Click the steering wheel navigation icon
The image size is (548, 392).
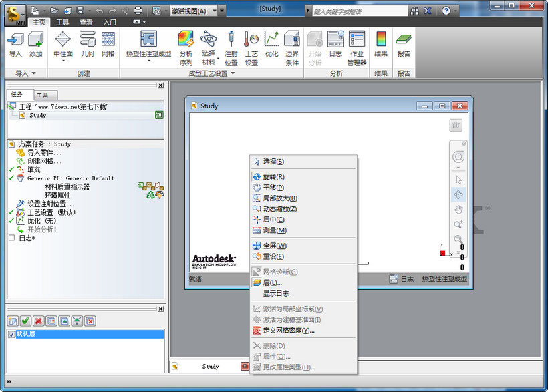coord(458,156)
